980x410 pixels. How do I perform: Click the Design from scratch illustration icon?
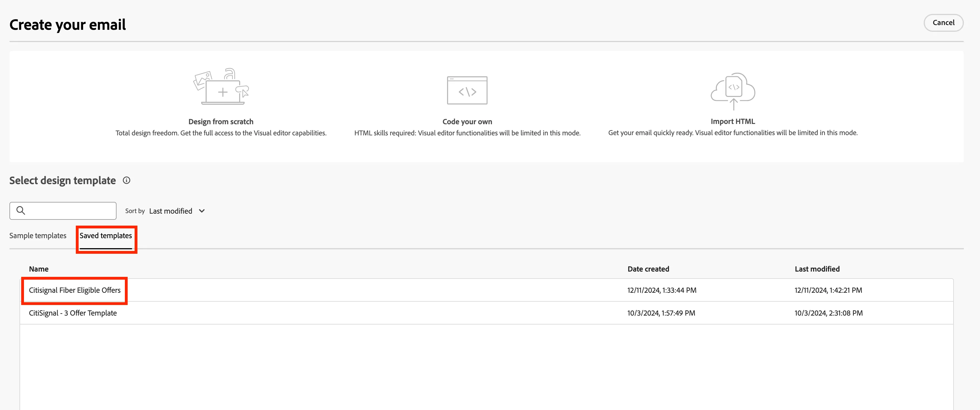click(x=221, y=87)
